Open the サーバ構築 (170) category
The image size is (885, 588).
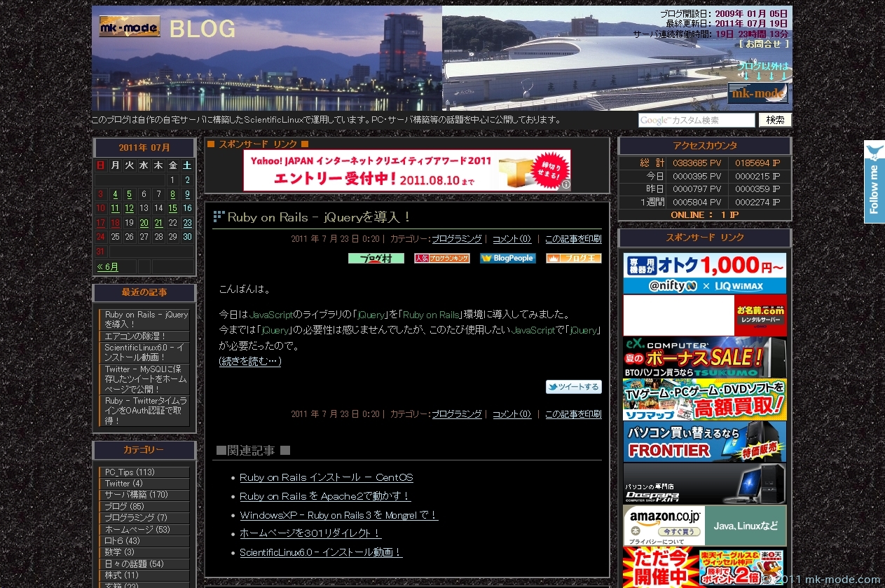tap(136, 495)
